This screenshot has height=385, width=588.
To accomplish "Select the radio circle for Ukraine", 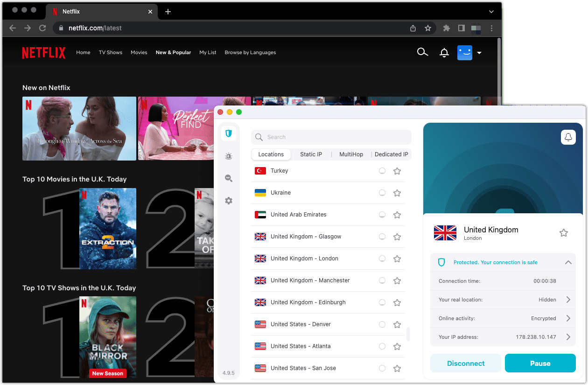I will (382, 193).
